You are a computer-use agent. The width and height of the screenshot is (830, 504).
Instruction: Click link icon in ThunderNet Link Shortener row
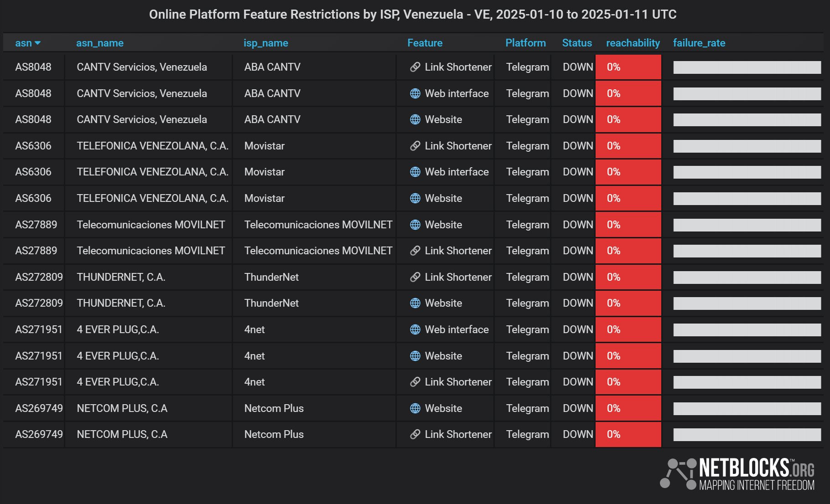tap(415, 277)
